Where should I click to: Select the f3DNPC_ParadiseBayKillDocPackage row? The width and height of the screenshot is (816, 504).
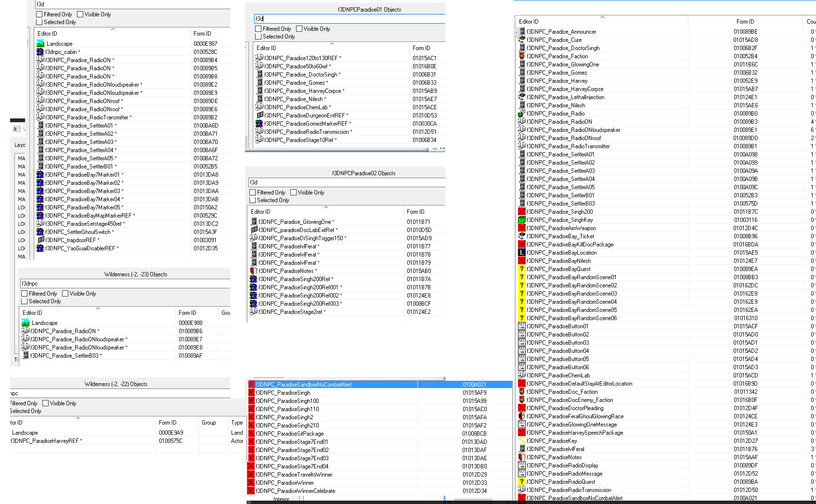(666, 245)
